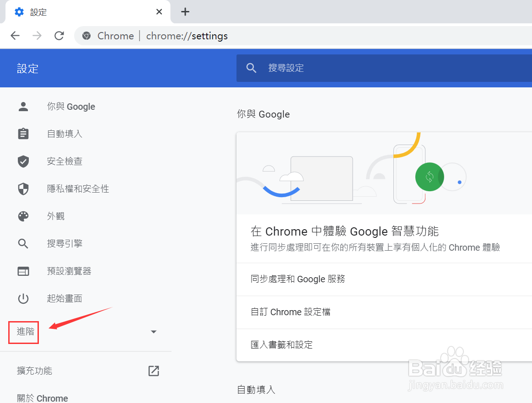Click the 隱私權和安全性 shield icon

click(23, 188)
